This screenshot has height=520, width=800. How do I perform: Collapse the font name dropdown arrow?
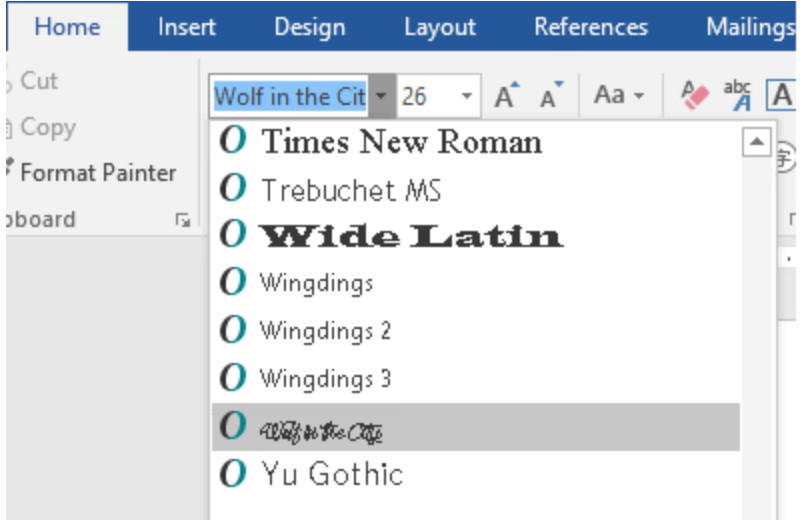coord(382,96)
